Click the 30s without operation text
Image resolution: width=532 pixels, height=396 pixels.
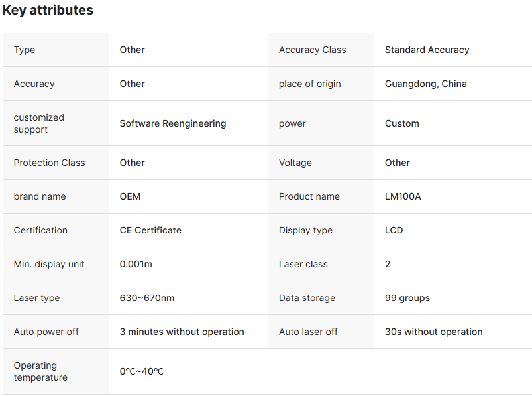tap(433, 332)
